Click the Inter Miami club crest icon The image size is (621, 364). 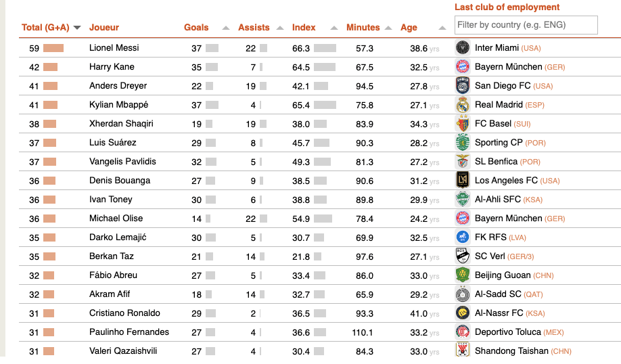click(x=462, y=48)
